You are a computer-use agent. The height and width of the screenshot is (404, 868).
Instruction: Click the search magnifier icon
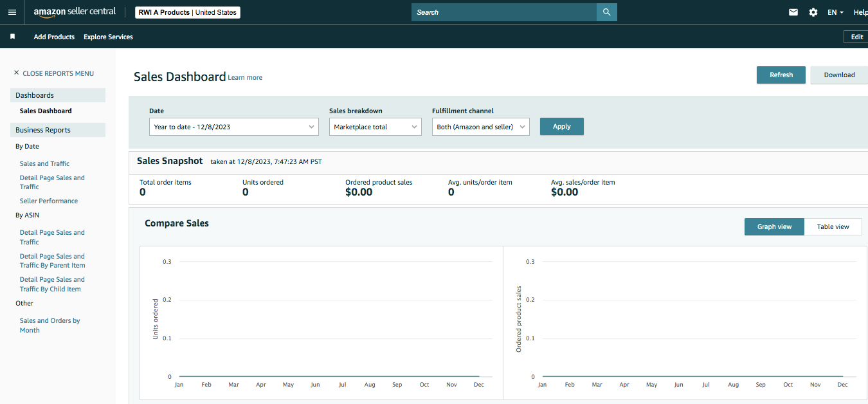(x=607, y=12)
